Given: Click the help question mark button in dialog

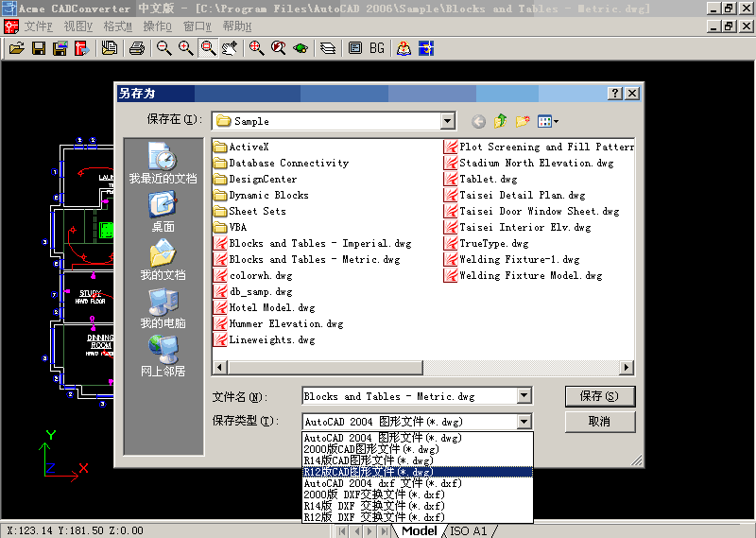Looking at the screenshot, I should click(x=615, y=93).
